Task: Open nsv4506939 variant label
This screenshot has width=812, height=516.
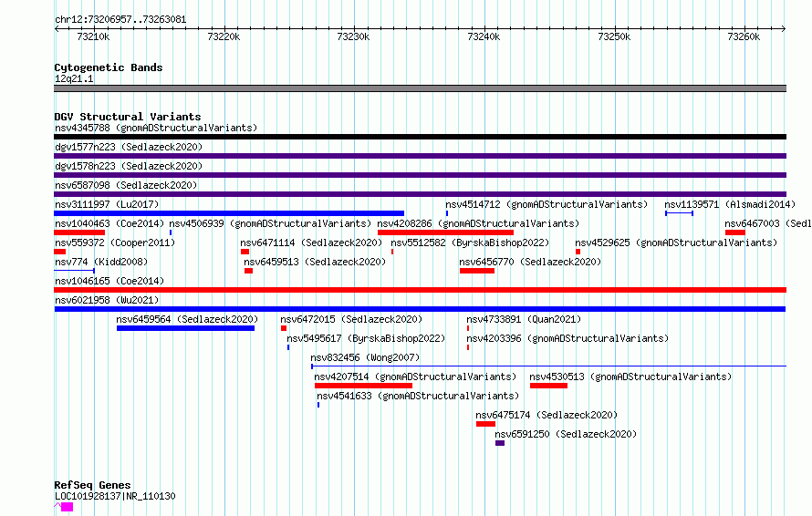Action: 270,223
